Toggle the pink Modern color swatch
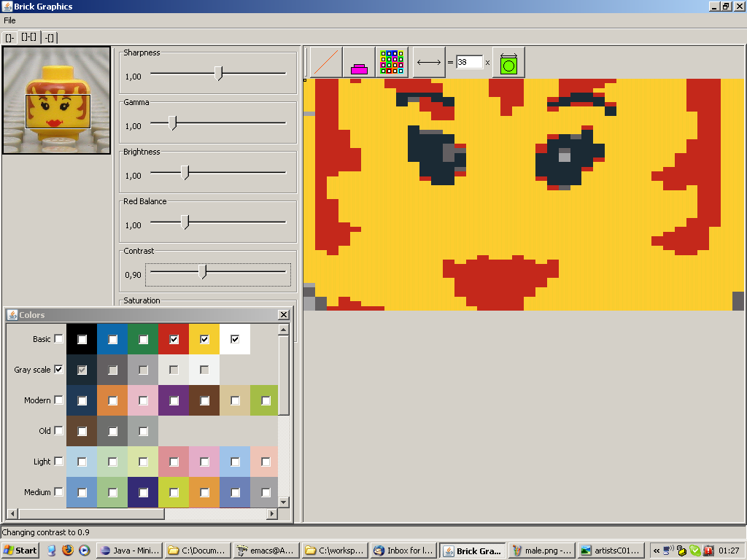This screenshot has width=747, height=560. point(143,400)
